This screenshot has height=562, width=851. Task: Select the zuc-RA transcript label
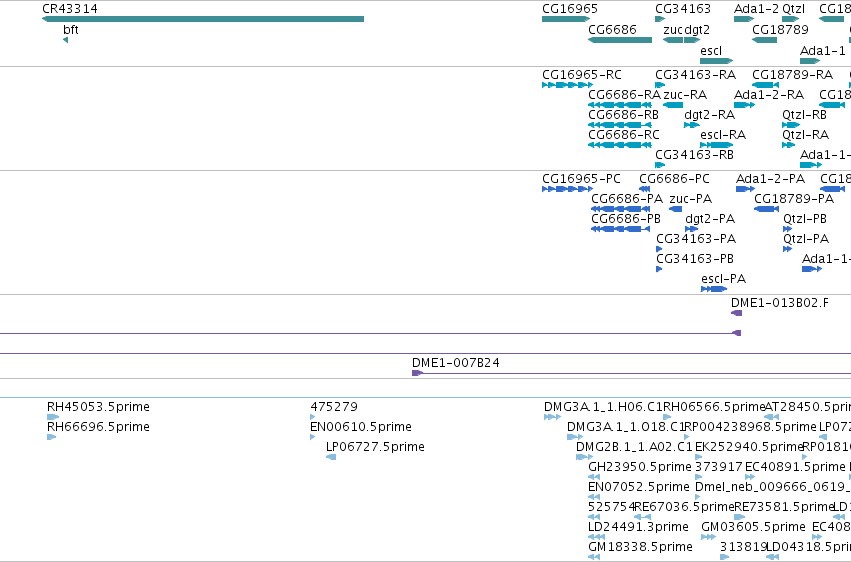tap(685, 95)
